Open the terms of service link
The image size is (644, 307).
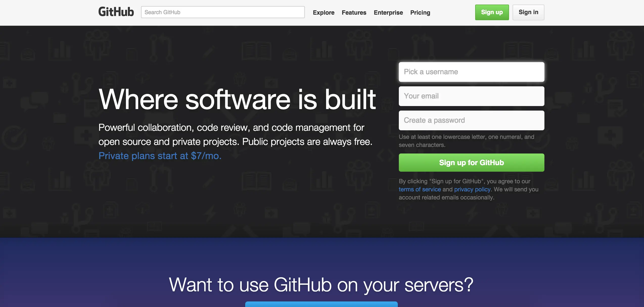[x=420, y=189]
